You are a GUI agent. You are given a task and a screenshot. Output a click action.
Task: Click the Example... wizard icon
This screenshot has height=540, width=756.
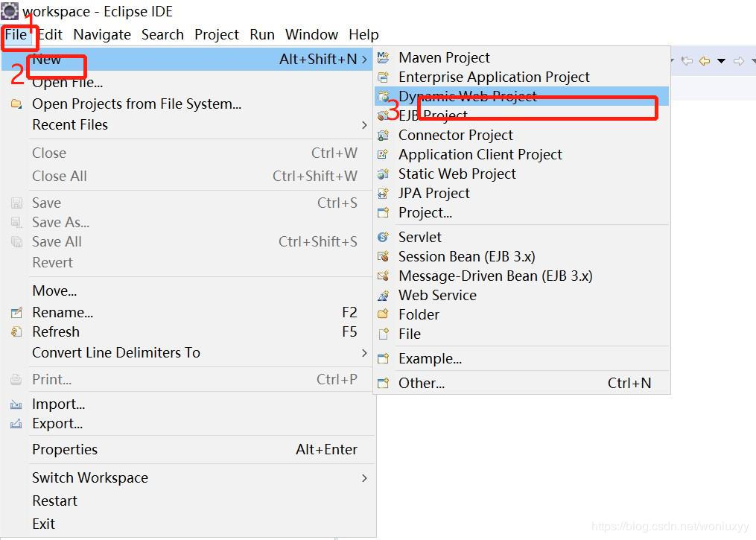[384, 359]
